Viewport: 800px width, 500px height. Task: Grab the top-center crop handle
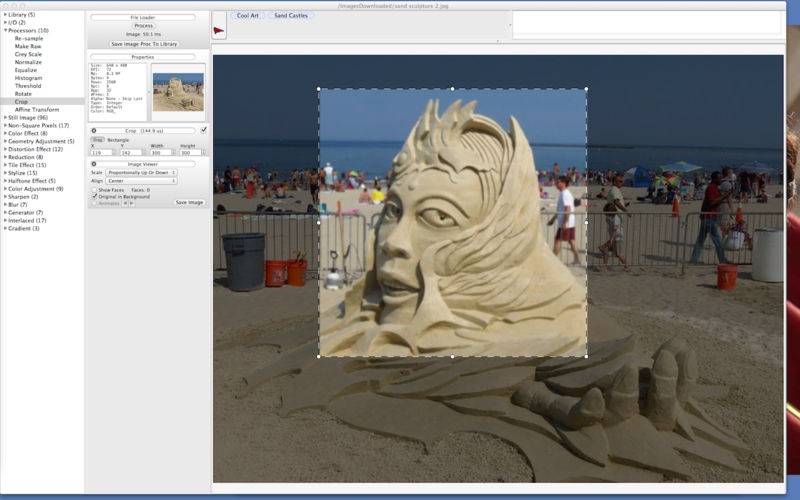pos(453,89)
